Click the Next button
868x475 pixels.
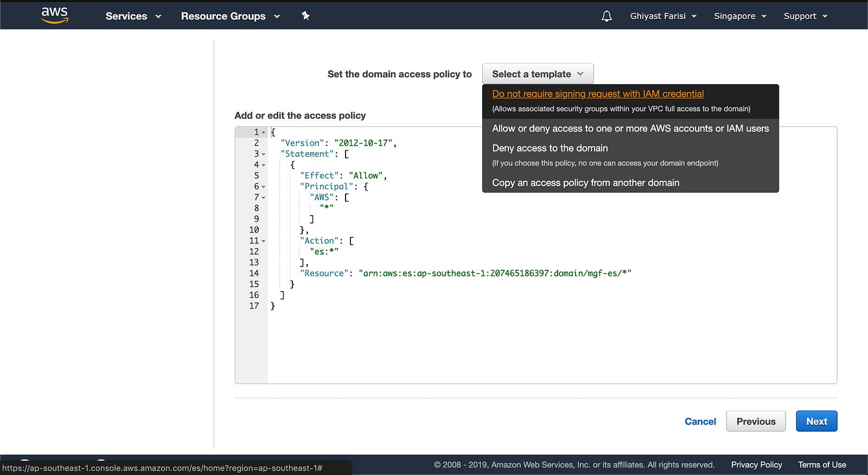816,421
